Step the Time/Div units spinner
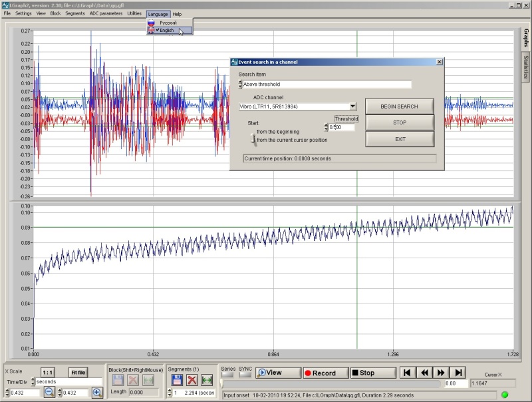Screen dimensions: 532x402 click(33, 381)
